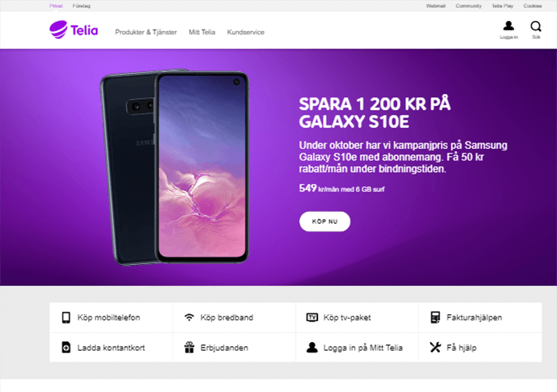Click the gift icon for Erbjudanden

190,348
